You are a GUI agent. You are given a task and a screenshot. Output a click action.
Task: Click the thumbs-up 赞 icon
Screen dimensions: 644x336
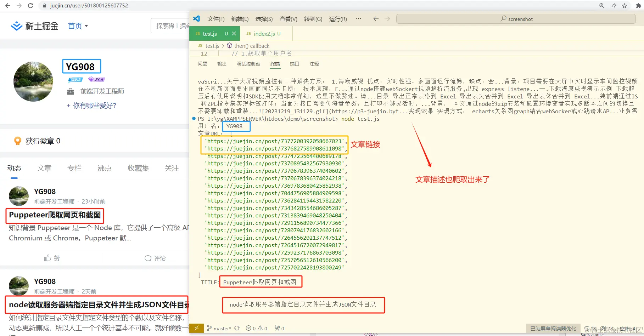pyautogui.click(x=47, y=258)
